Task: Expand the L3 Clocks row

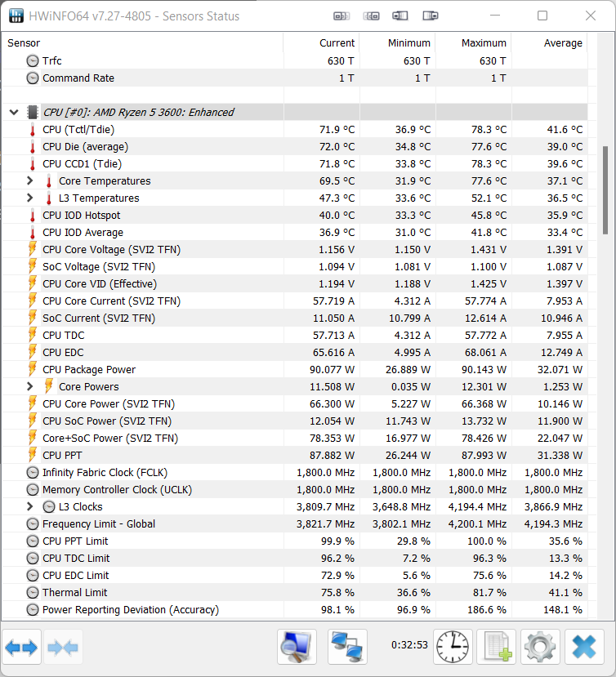Action: (x=29, y=506)
